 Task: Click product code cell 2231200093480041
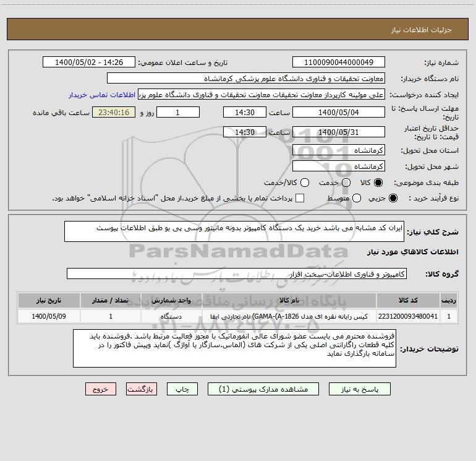pyautogui.click(x=408, y=316)
